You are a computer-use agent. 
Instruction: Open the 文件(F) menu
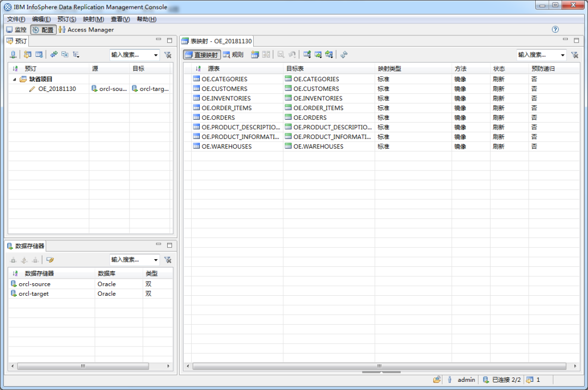click(16, 19)
